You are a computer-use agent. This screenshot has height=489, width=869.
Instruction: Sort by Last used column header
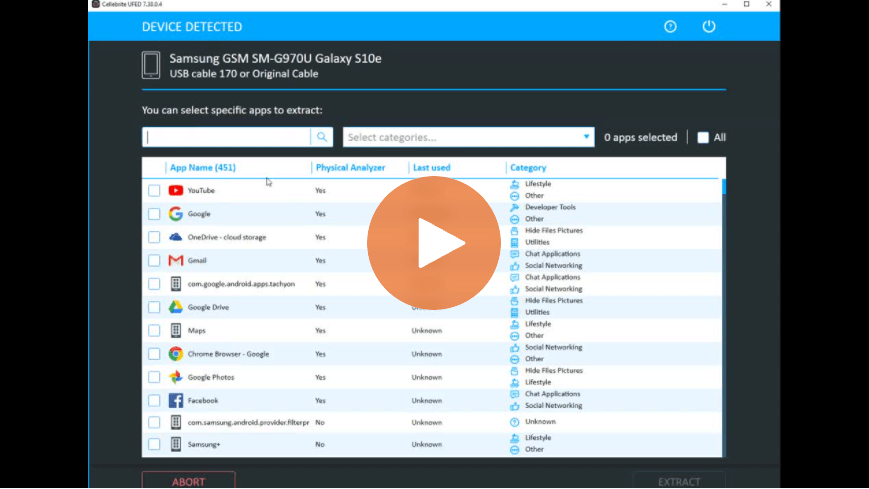432,168
